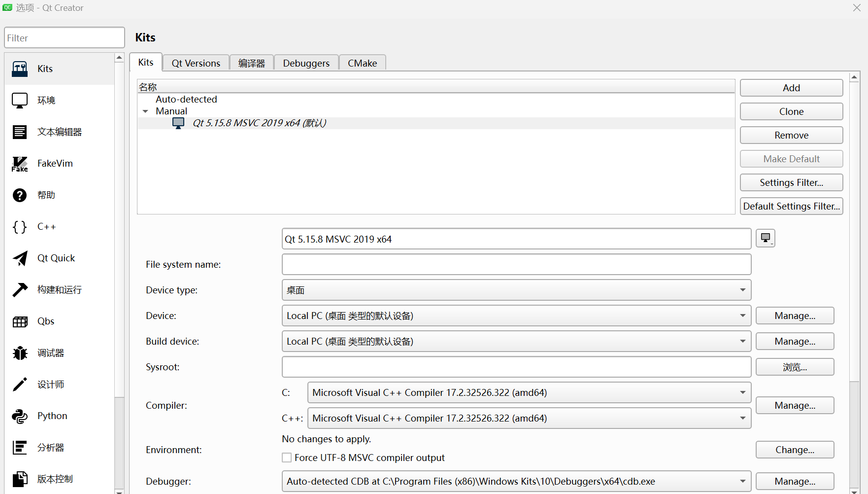Click Manage button next to Build device

(795, 341)
